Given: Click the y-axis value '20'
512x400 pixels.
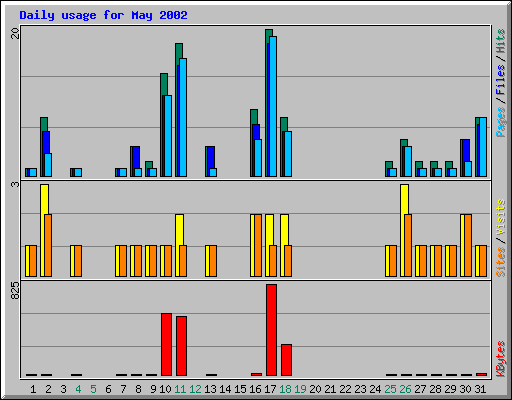Looking at the screenshot, I should (x=15, y=33).
